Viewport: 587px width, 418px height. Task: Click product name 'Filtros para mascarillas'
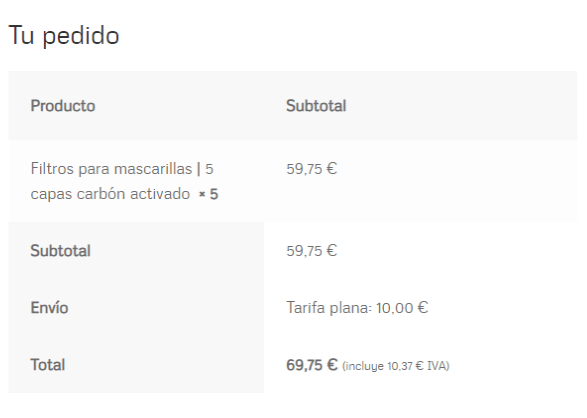click(112, 169)
